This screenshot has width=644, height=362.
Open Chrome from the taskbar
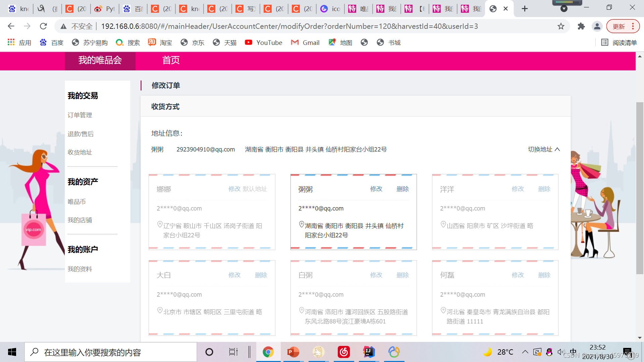(x=268, y=352)
